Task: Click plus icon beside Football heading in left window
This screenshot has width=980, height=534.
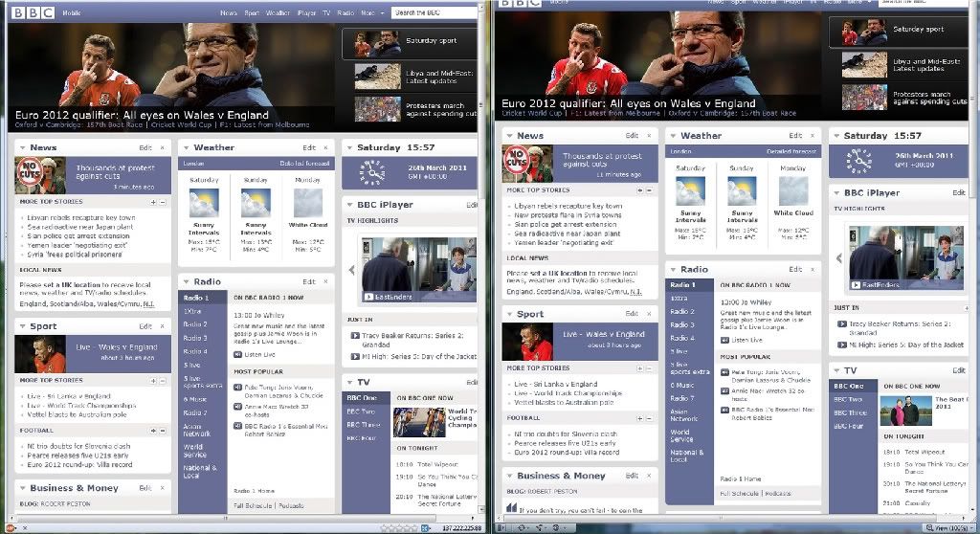Action: click(153, 431)
